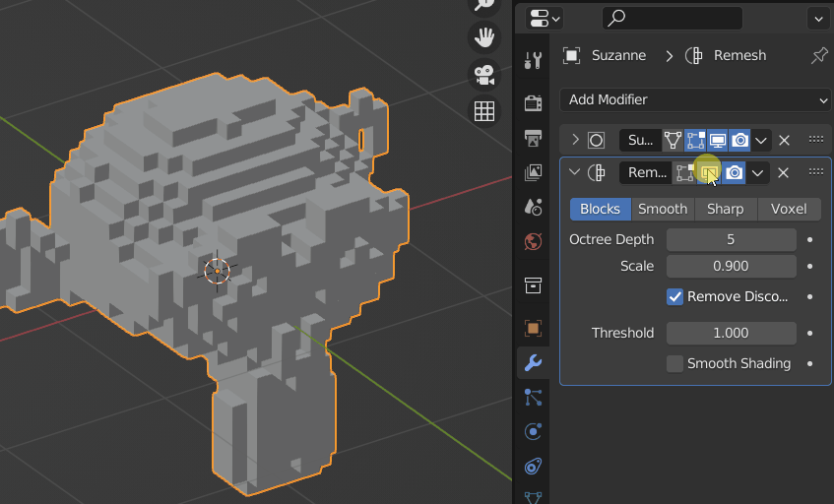Expand the Subdivision modifier panel
This screenshot has width=834, height=504.
[575, 141]
